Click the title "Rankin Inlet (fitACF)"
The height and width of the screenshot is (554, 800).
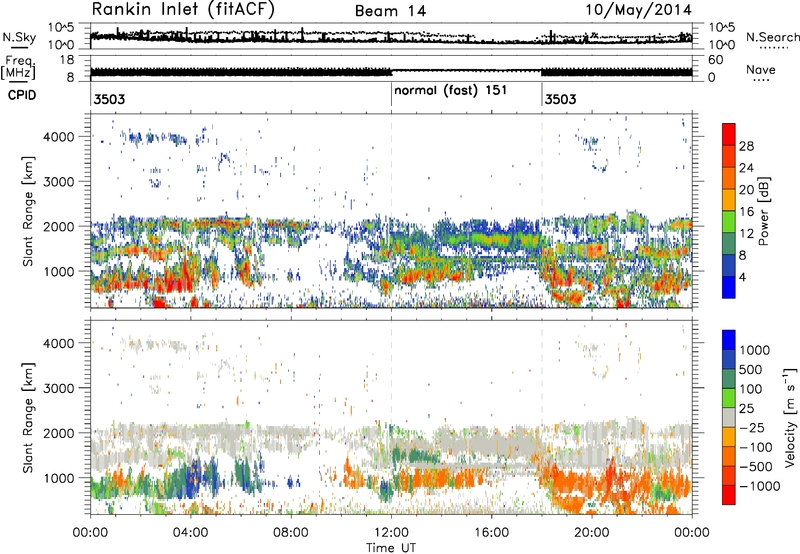[x=183, y=9]
